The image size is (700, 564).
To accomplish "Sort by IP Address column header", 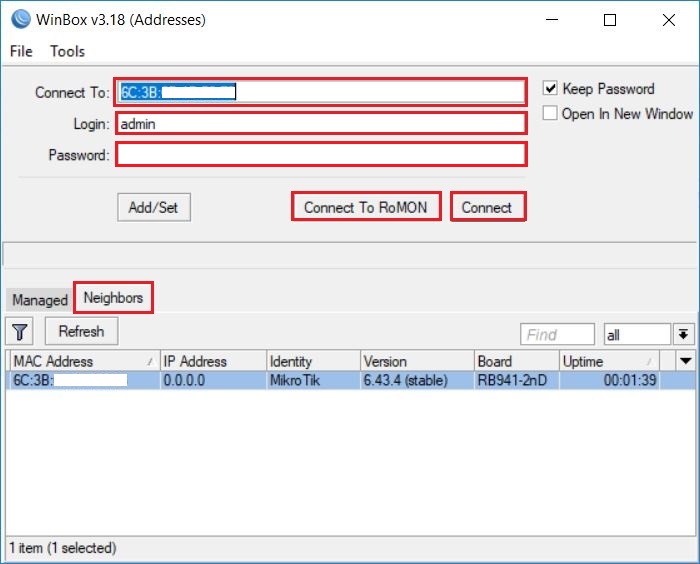I will tap(212, 361).
